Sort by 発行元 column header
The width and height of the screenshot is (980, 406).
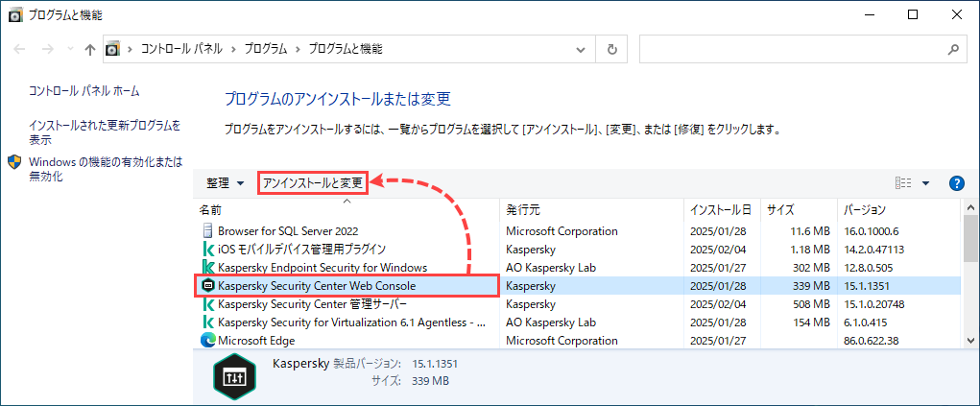pyautogui.click(x=592, y=209)
